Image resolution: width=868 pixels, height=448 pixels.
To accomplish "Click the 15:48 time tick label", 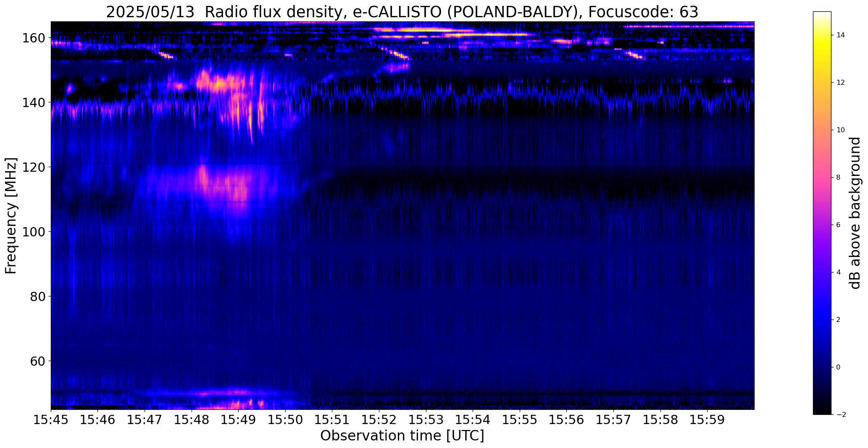I will click(x=192, y=420).
